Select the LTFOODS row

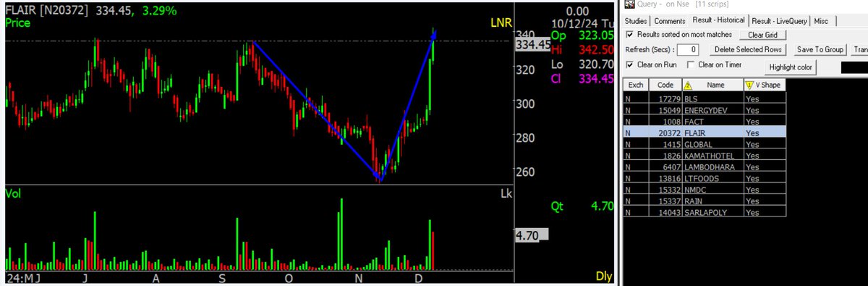[x=705, y=177]
